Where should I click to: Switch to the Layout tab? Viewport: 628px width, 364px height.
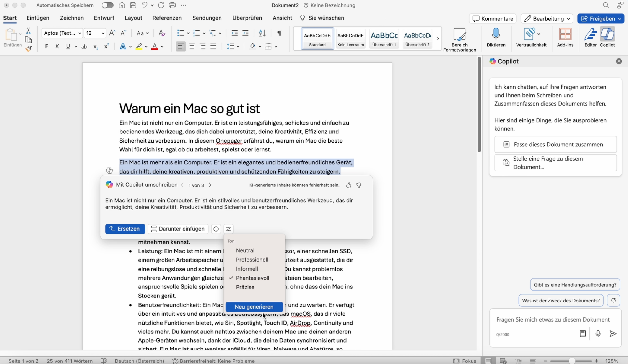[x=133, y=18]
